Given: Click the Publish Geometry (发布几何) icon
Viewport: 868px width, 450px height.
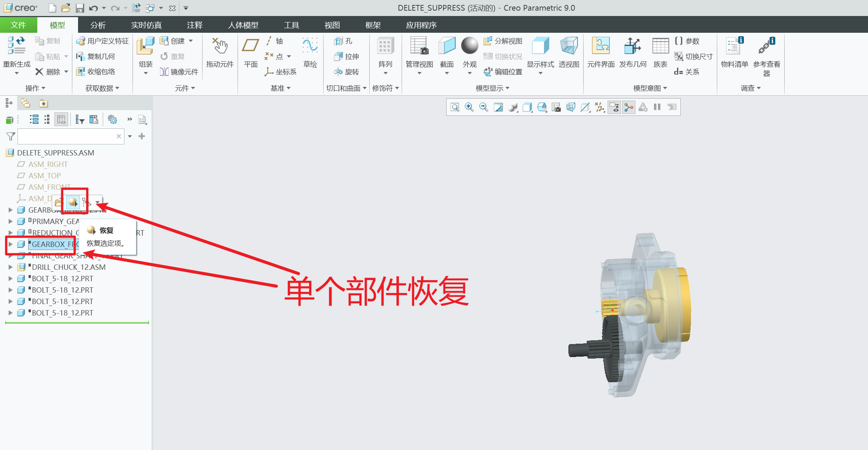Looking at the screenshot, I should click(632, 46).
